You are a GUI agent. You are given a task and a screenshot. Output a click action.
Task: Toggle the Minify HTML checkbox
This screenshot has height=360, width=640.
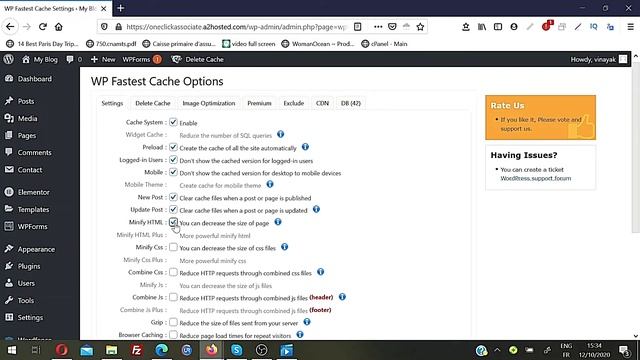point(173,222)
